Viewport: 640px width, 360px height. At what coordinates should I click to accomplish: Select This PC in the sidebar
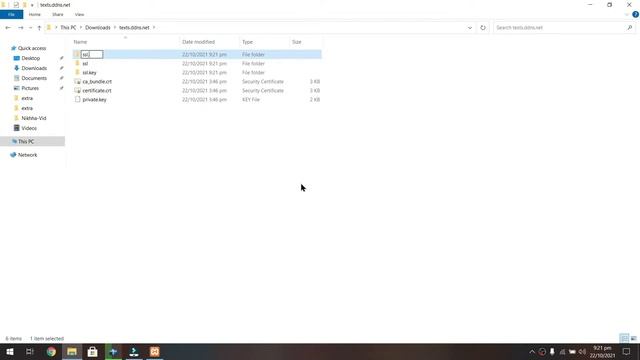[26, 142]
